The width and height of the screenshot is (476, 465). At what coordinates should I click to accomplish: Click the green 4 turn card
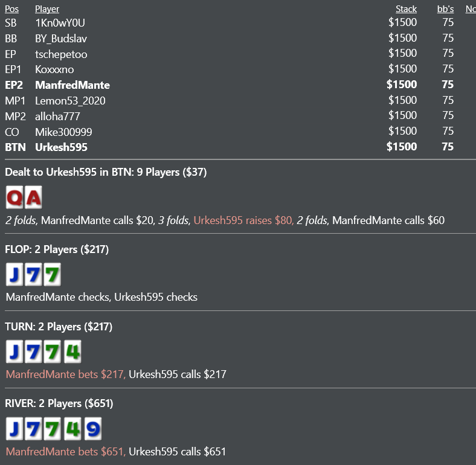72,351
